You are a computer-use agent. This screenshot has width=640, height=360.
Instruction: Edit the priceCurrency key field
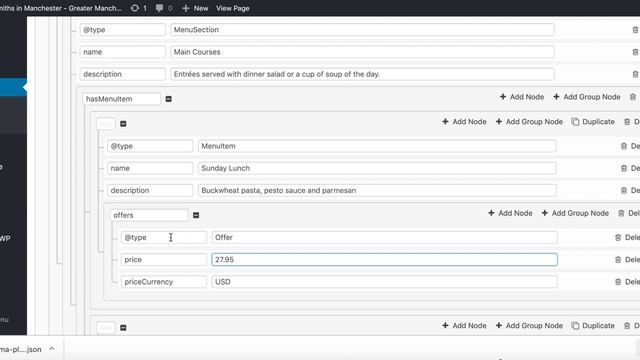tap(164, 282)
